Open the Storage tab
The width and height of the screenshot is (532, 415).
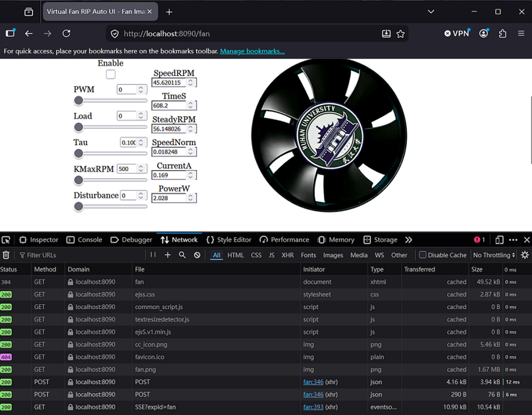click(380, 240)
